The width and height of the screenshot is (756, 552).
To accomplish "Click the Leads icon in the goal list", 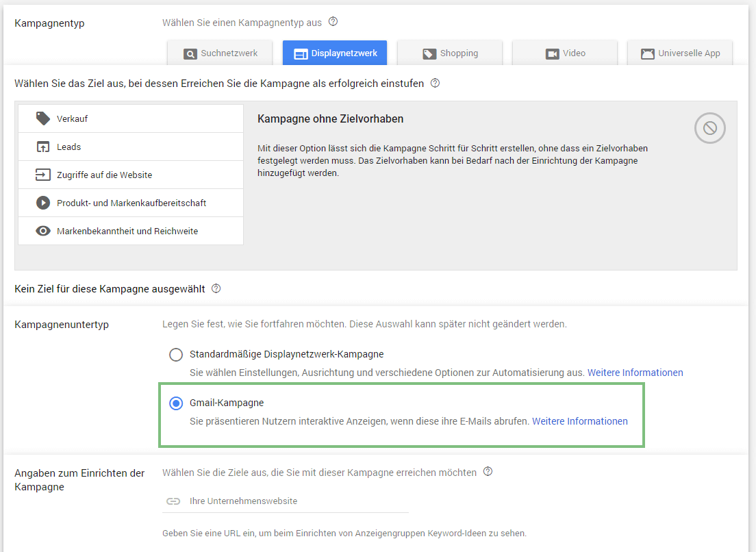I will (x=43, y=146).
